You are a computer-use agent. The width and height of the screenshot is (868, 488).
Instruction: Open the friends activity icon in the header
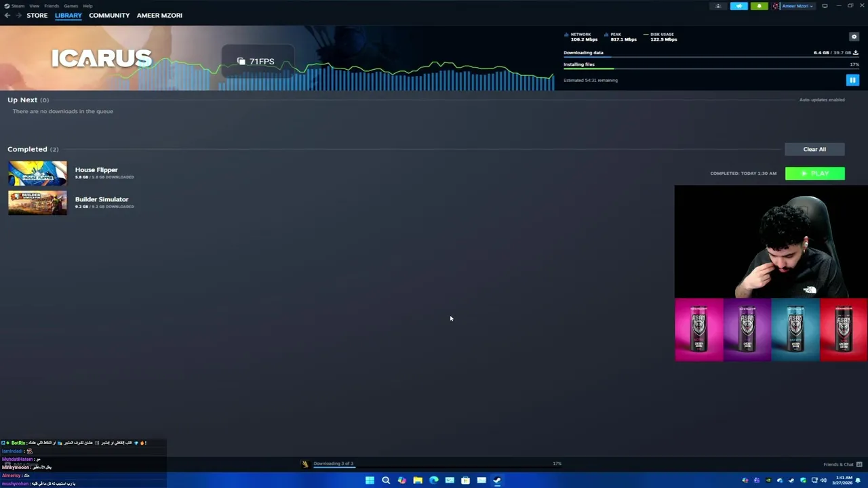coord(718,6)
